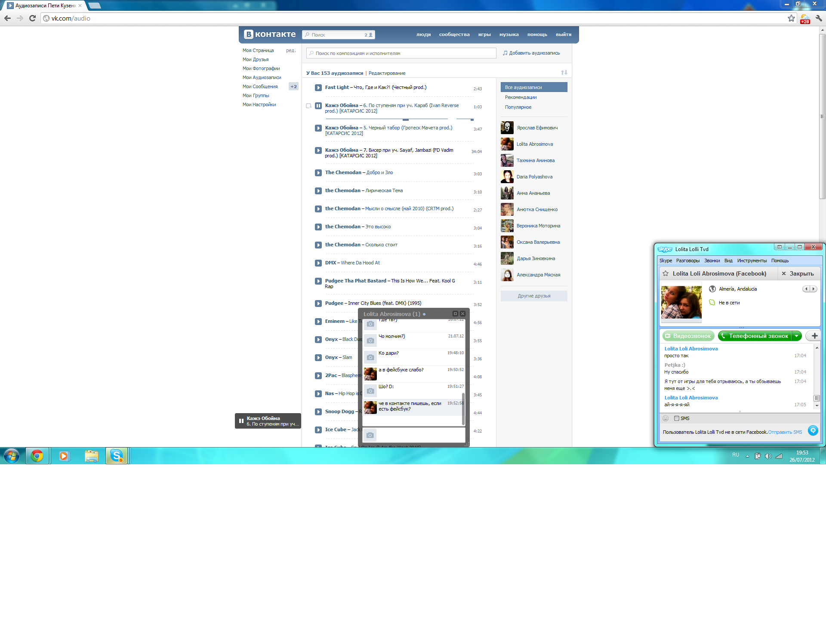
Task: Click выйти to log out
Action: coord(564,35)
